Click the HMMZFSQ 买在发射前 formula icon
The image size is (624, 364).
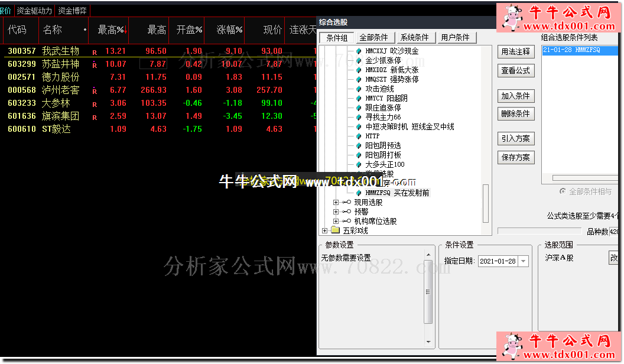tap(359, 193)
